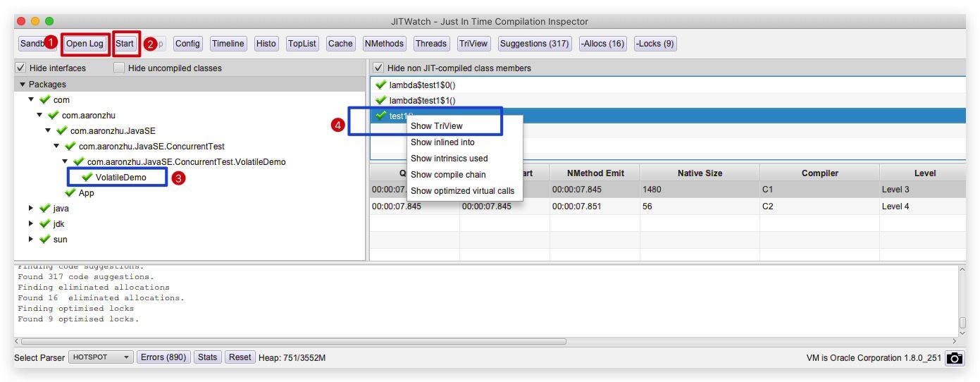Open the Histo chart button
Viewport: 980px width, 382px height.
click(266, 44)
